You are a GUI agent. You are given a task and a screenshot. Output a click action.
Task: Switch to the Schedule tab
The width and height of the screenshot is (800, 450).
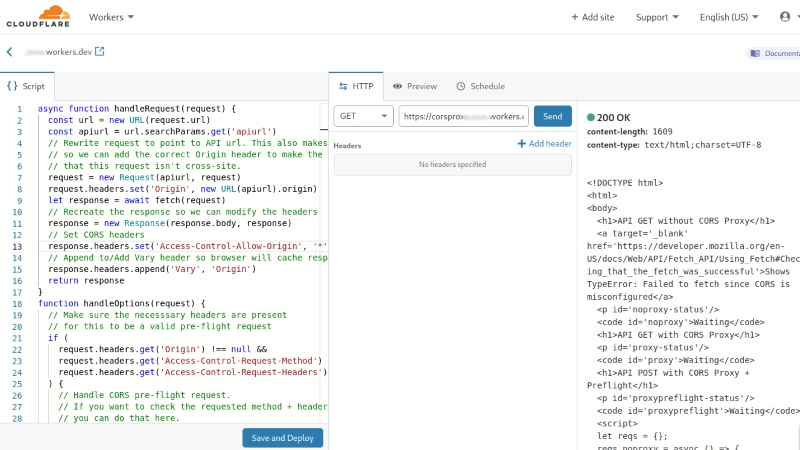480,86
